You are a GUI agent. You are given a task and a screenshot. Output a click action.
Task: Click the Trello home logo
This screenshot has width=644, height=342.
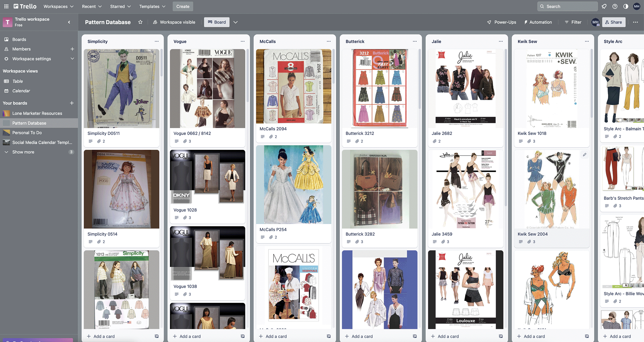coord(25,6)
